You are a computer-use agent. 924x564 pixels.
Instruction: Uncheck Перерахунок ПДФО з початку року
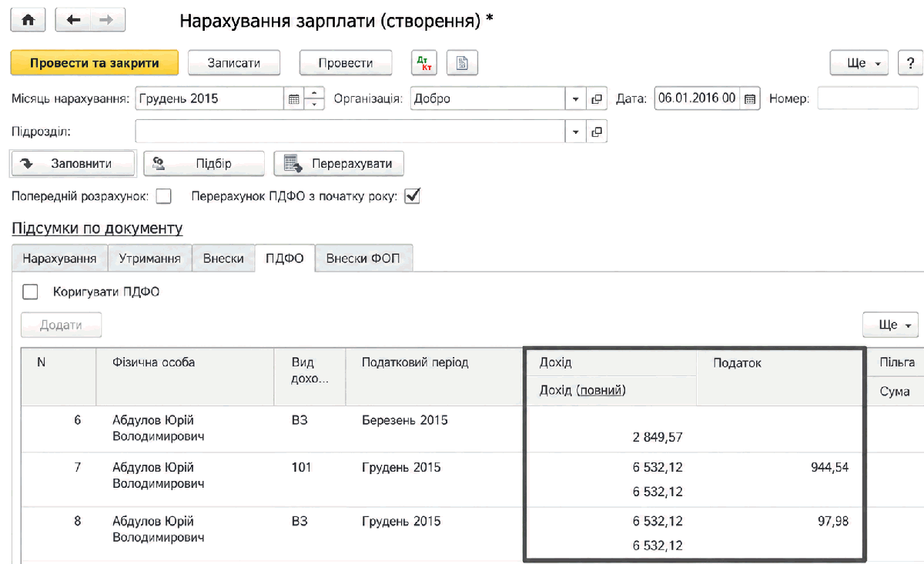(x=413, y=196)
